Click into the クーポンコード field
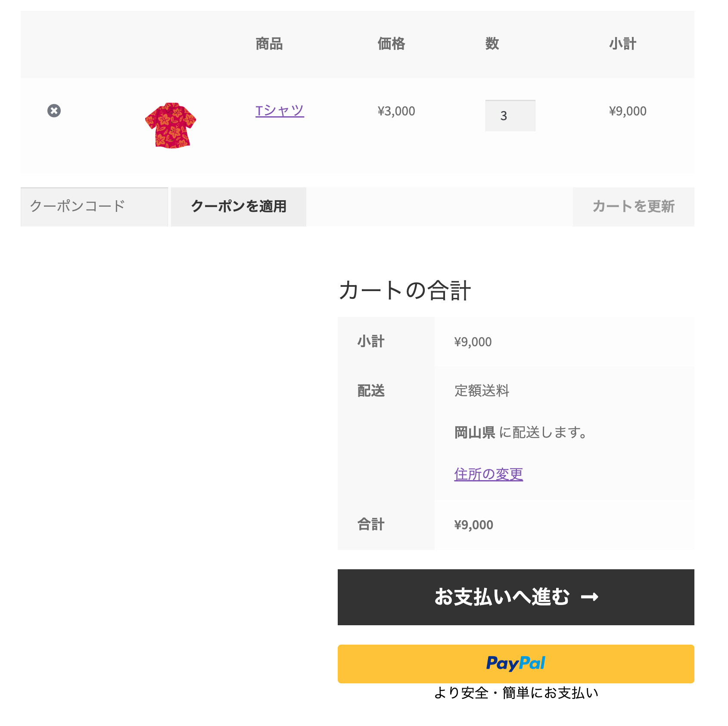 point(94,207)
